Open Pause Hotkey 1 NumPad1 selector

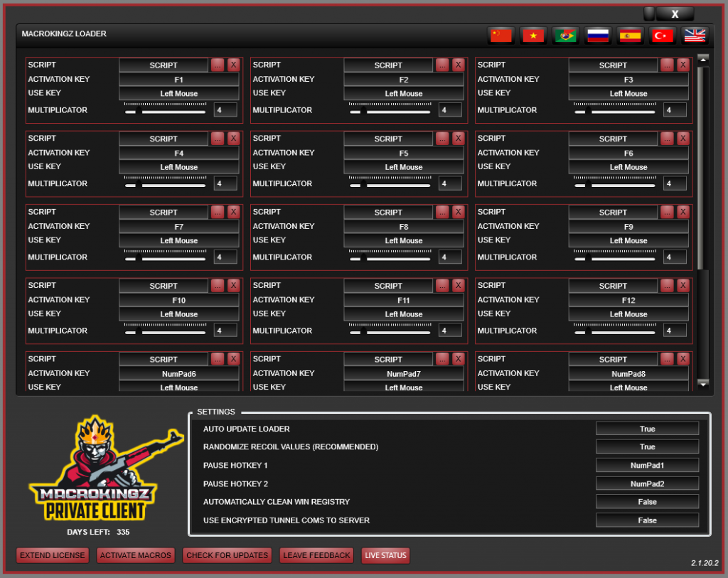tap(647, 465)
